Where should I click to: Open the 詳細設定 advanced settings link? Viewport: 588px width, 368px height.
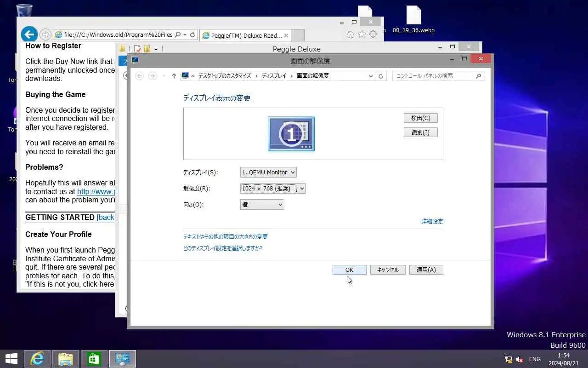tap(432, 222)
